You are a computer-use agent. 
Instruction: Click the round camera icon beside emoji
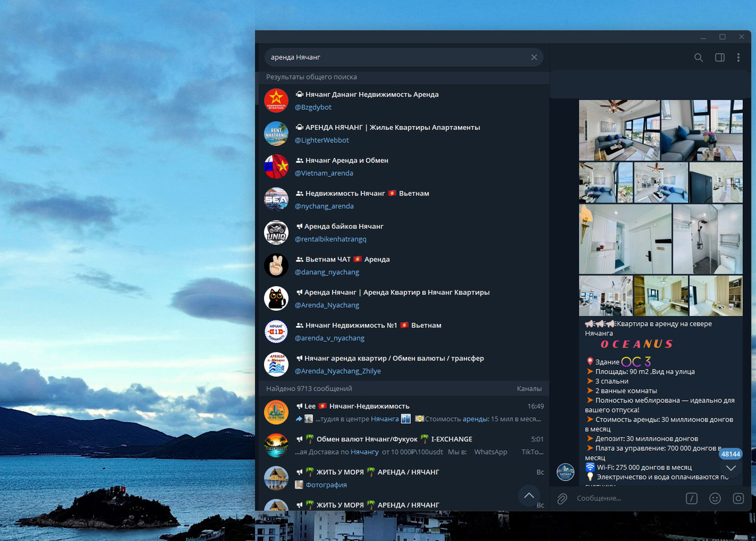pyautogui.click(x=738, y=498)
